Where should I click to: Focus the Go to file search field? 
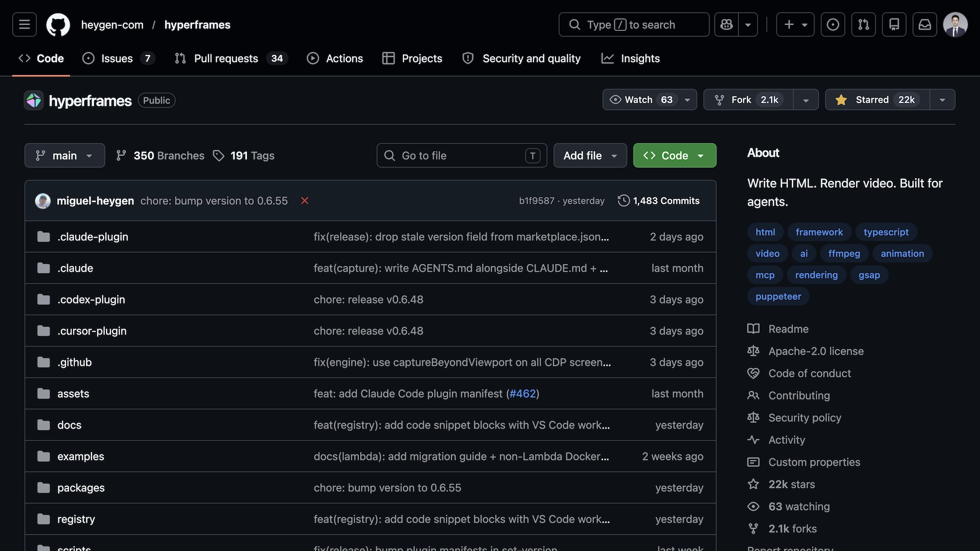click(x=462, y=155)
